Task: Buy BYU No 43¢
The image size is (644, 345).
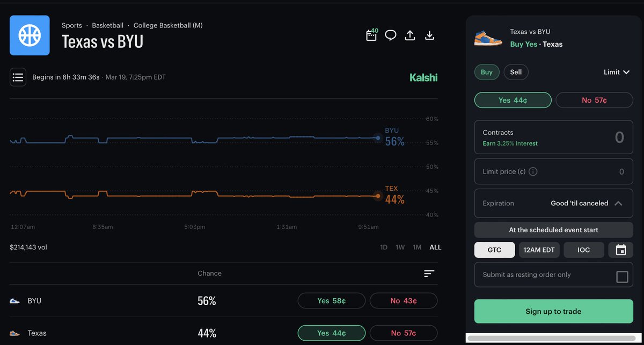Action: (x=404, y=301)
